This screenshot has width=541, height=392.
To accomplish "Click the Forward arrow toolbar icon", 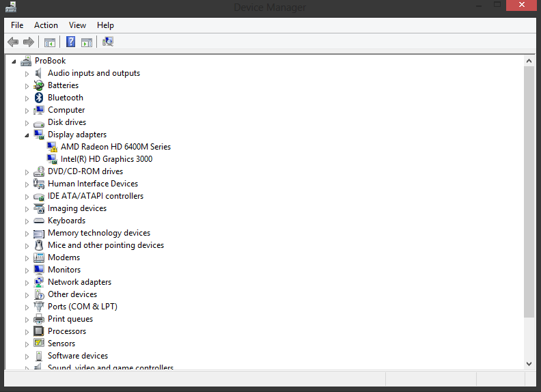I will [29, 42].
